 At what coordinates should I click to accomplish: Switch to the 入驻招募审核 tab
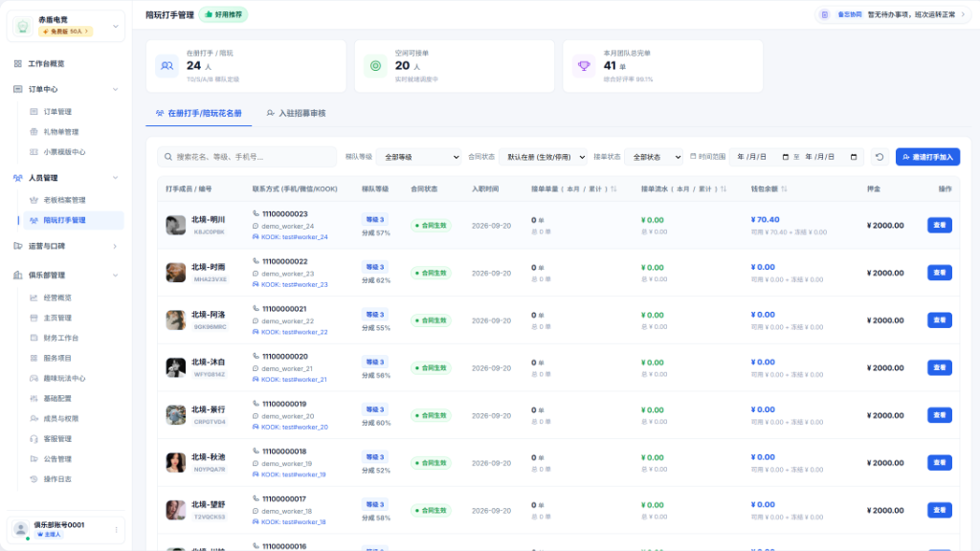pos(297,113)
